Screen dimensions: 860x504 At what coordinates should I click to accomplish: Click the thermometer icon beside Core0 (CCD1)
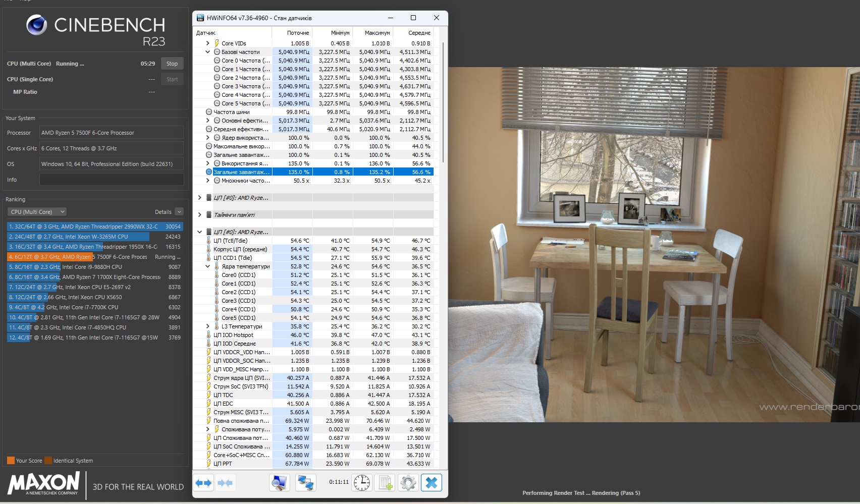(x=217, y=275)
